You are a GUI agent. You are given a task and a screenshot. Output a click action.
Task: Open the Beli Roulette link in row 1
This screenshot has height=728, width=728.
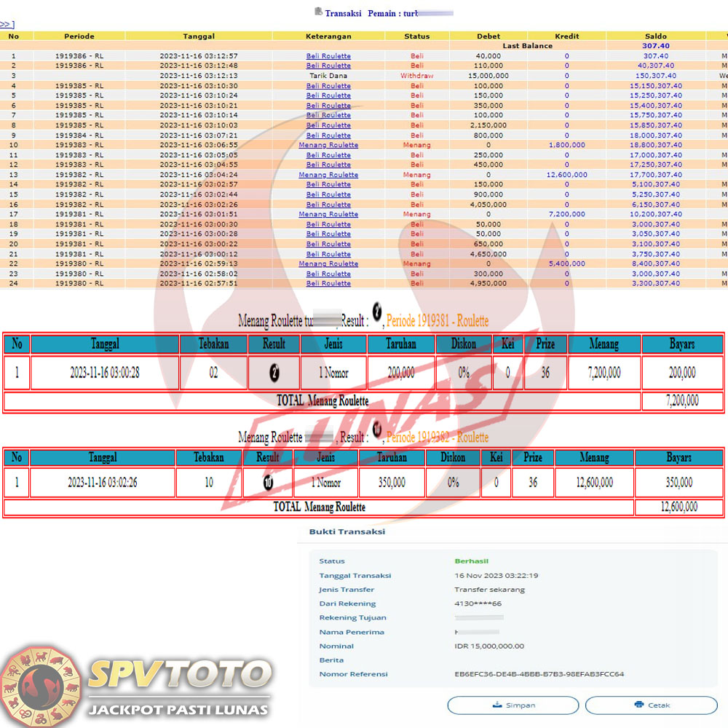point(328,56)
